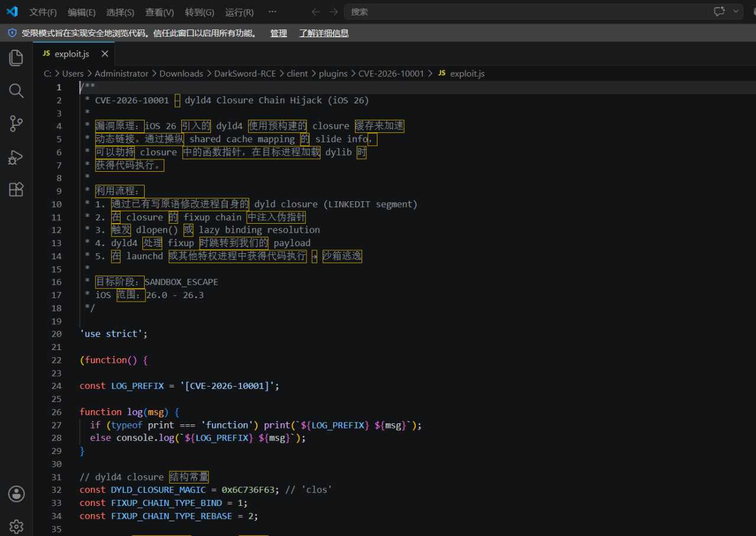Click line number 26 in the gutter

coord(56,412)
